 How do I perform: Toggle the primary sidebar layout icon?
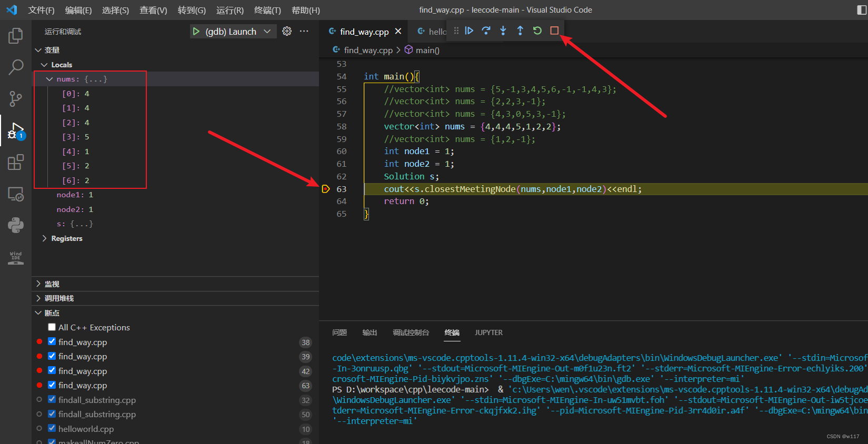click(x=862, y=10)
